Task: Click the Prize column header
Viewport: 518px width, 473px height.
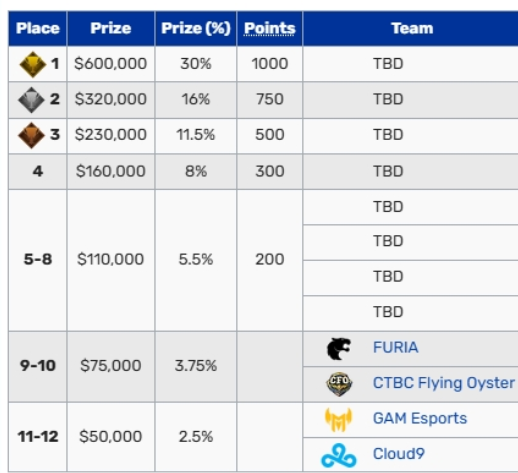Action: [111, 28]
